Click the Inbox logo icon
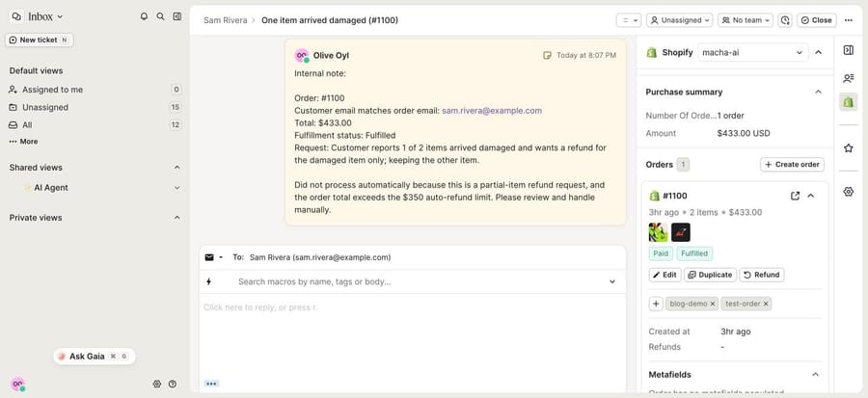The width and height of the screenshot is (868, 398). [x=17, y=16]
